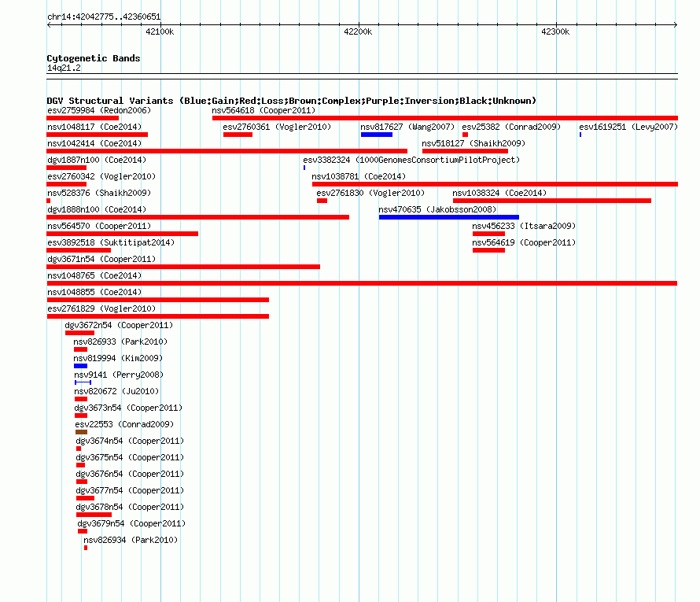Click dgv3677n54 (Cooper2011) label
The image size is (700, 602).
tap(130, 490)
